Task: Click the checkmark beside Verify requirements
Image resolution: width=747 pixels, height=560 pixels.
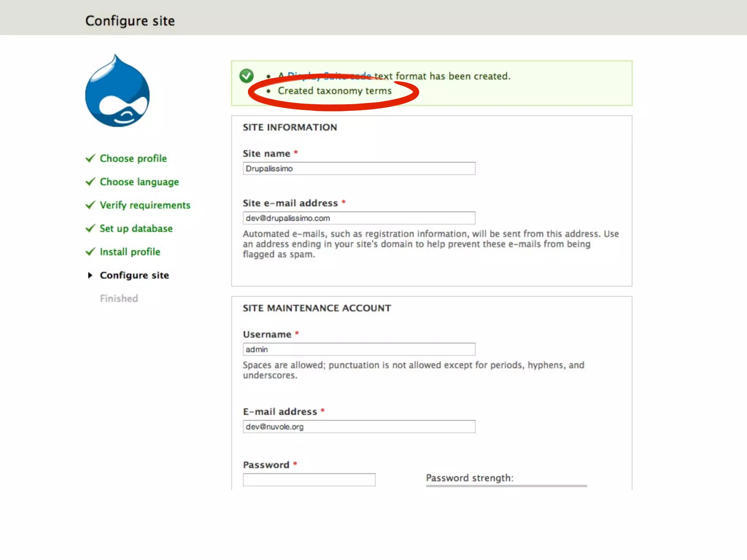Action: pyautogui.click(x=90, y=205)
